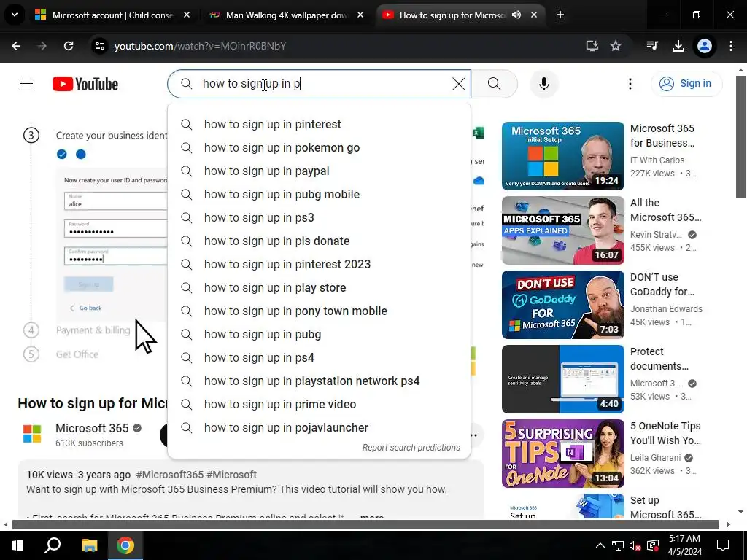Go back in Chrome
747x560 pixels.
pyautogui.click(x=16, y=46)
